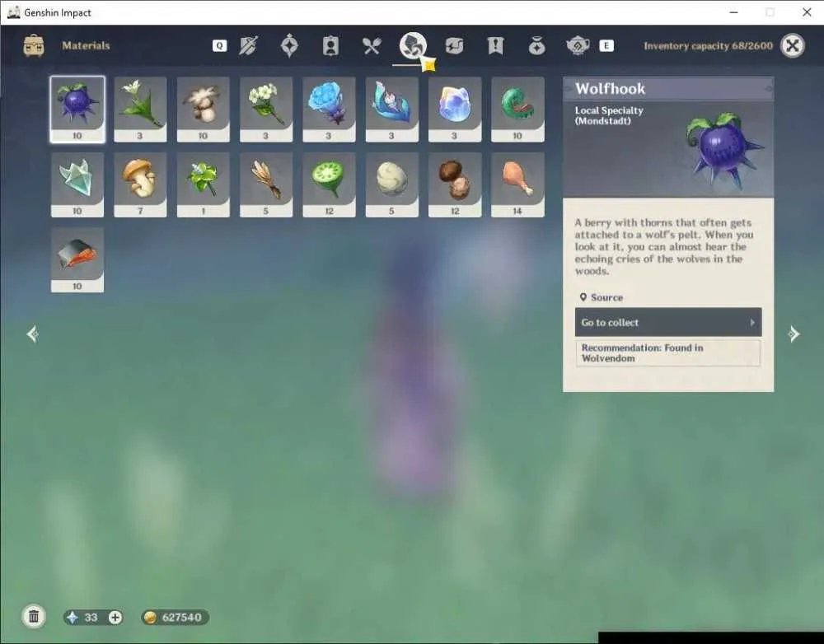The width and height of the screenshot is (824, 644).
Task: Select the green curled fern item
Action: [x=517, y=110]
